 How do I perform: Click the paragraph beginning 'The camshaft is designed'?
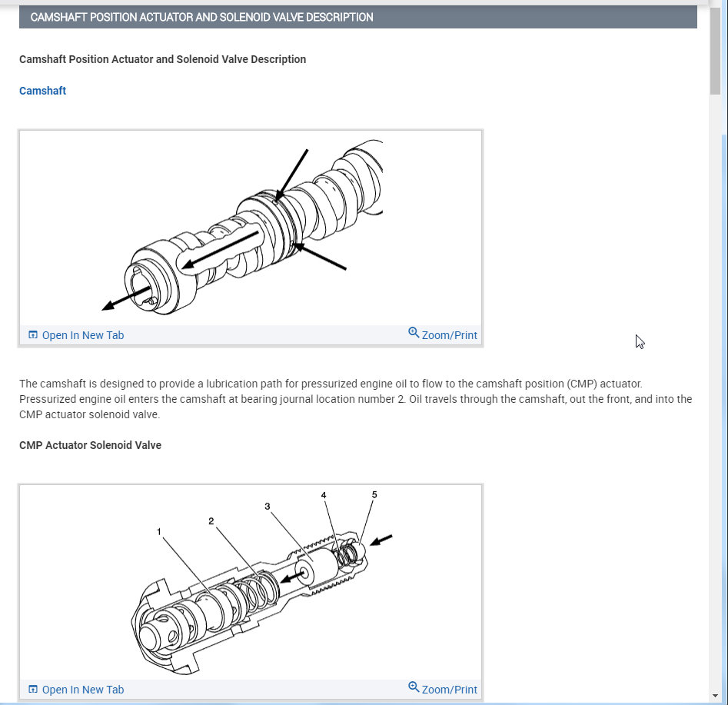[x=356, y=399]
